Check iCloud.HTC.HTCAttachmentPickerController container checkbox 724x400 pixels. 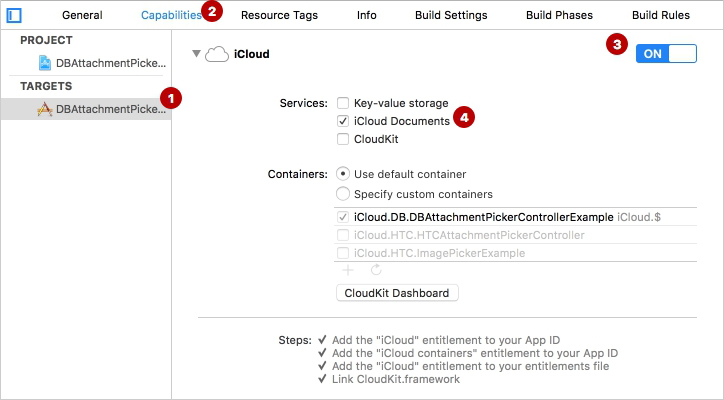[343, 235]
